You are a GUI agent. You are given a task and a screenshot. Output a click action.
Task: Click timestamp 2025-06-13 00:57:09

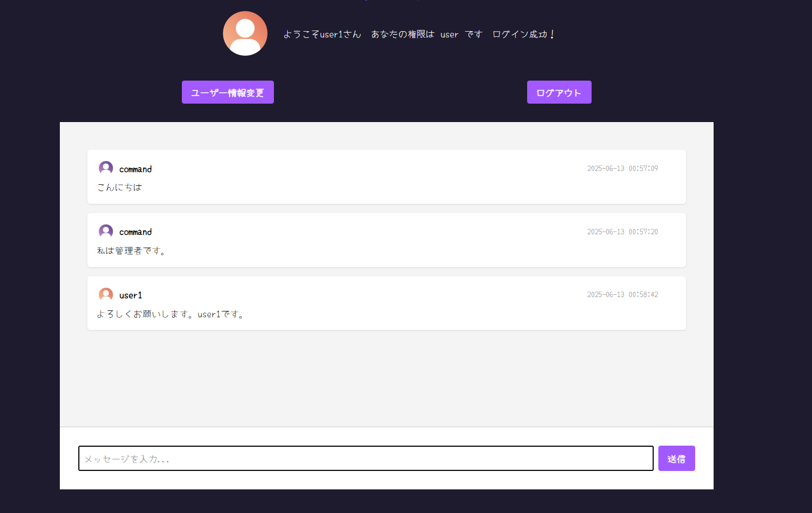623,169
